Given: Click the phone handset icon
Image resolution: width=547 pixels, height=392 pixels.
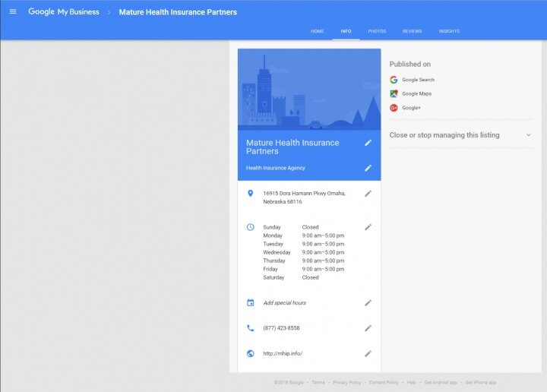Looking at the screenshot, I should pyautogui.click(x=251, y=328).
